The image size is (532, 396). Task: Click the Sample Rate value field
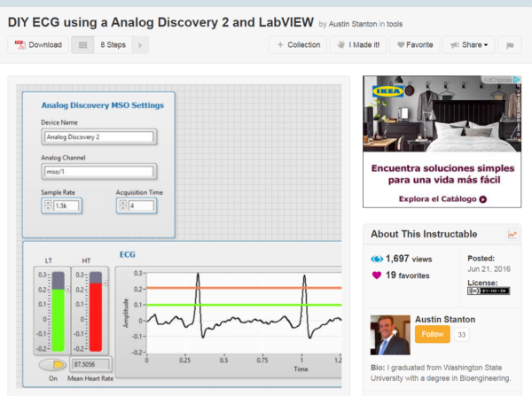pyautogui.click(x=66, y=206)
